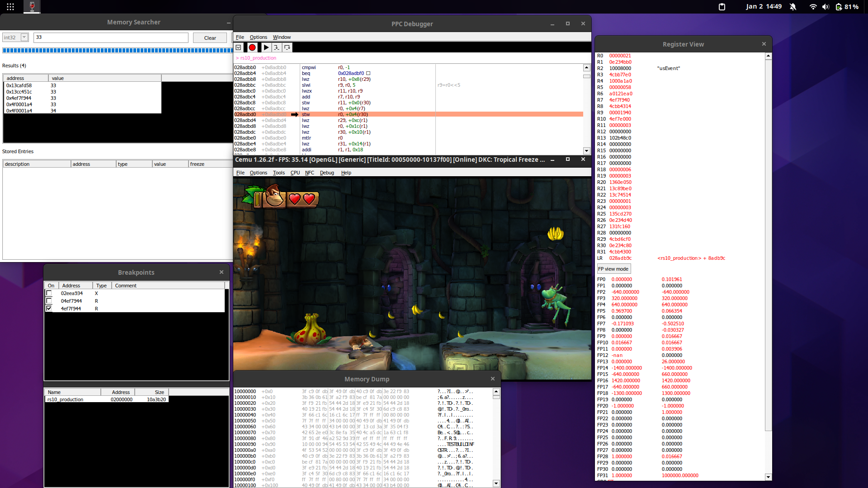Viewport: 868px width, 488px height.
Task: Minimize the Memory Searcher window
Action: [228, 22]
